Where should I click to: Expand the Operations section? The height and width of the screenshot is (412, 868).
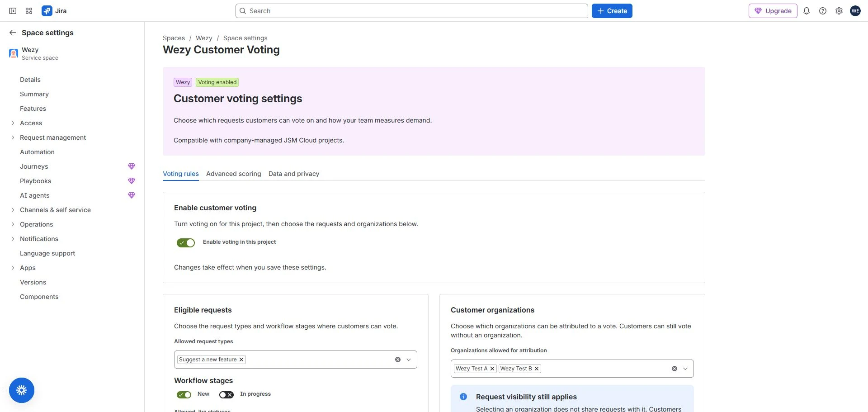click(x=13, y=224)
